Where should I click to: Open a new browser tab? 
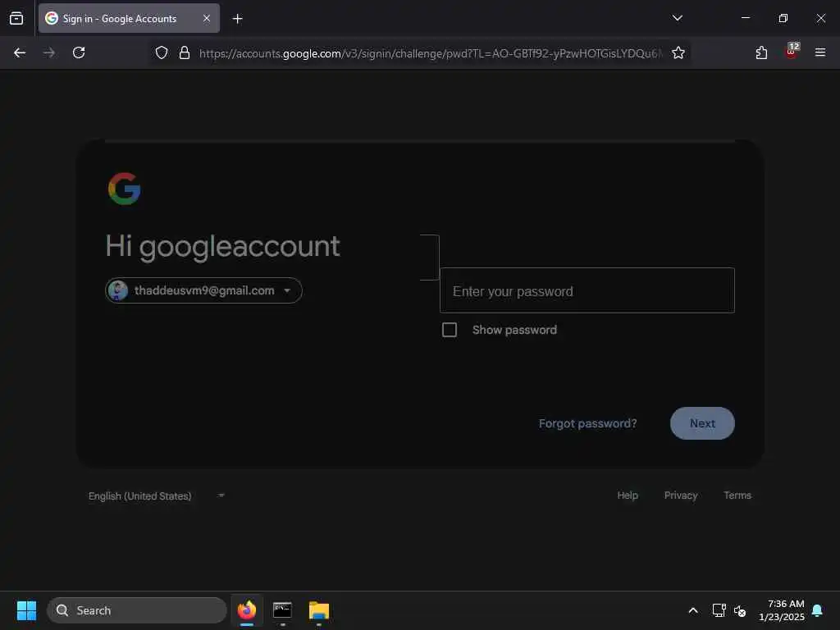pos(237,19)
